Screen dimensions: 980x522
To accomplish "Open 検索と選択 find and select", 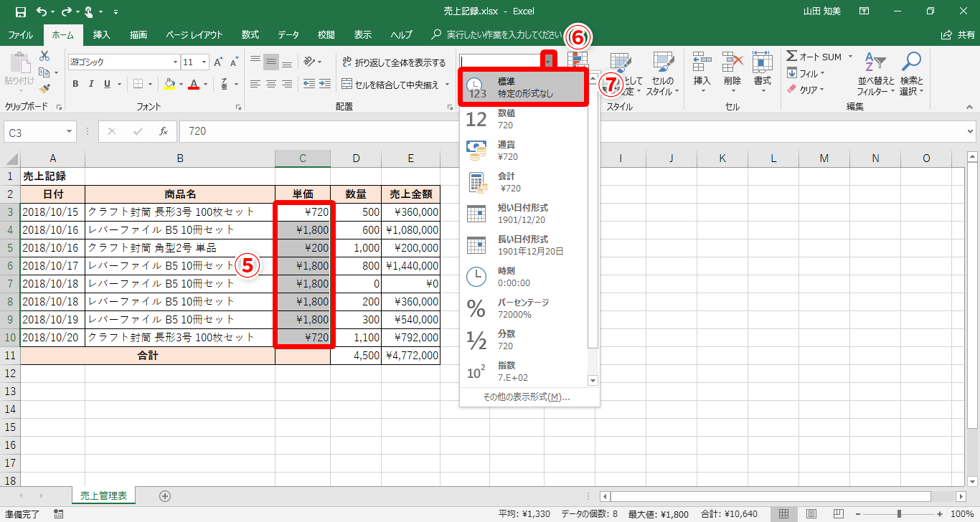I will [911, 73].
